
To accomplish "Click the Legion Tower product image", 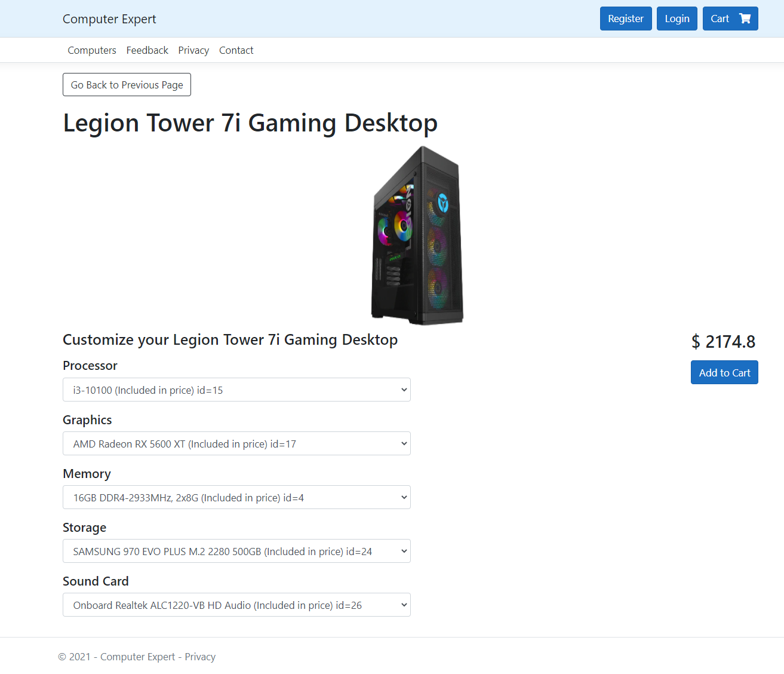I will click(417, 235).
